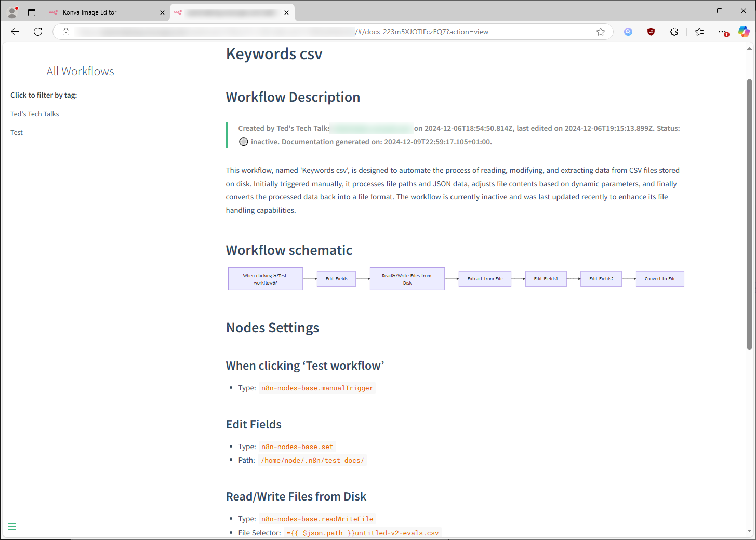Click the Workflow schematic heading

tap(289, 250)
